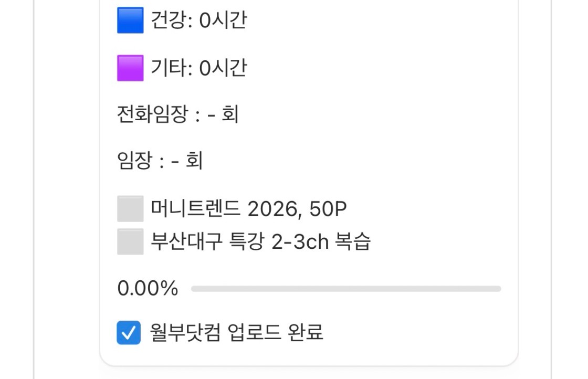Click the gray progress bar track

pos(346,289)
